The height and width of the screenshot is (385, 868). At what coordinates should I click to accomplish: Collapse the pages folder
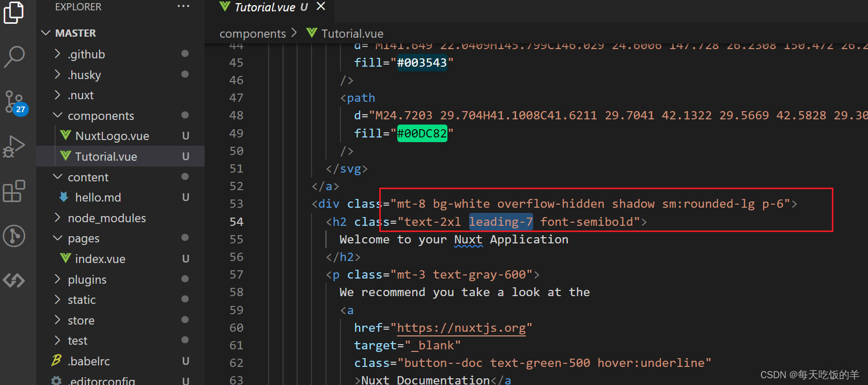pos(58,238)
